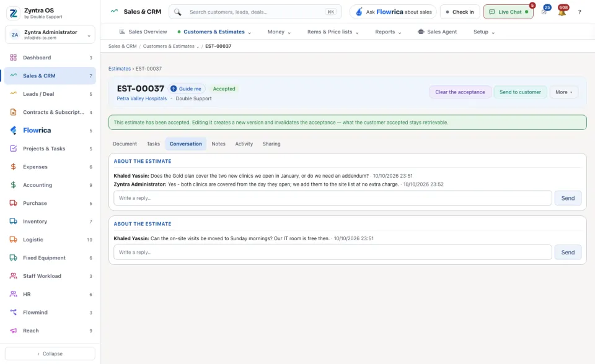Image resolution: width=595 pixels, height=364 pixels.
Task: Switch to the Notes tab
Action: (x=219, y=144)
